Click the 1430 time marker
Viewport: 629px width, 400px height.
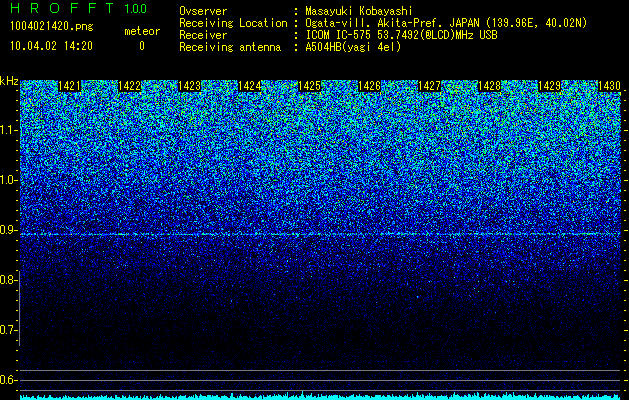(609, 86)
